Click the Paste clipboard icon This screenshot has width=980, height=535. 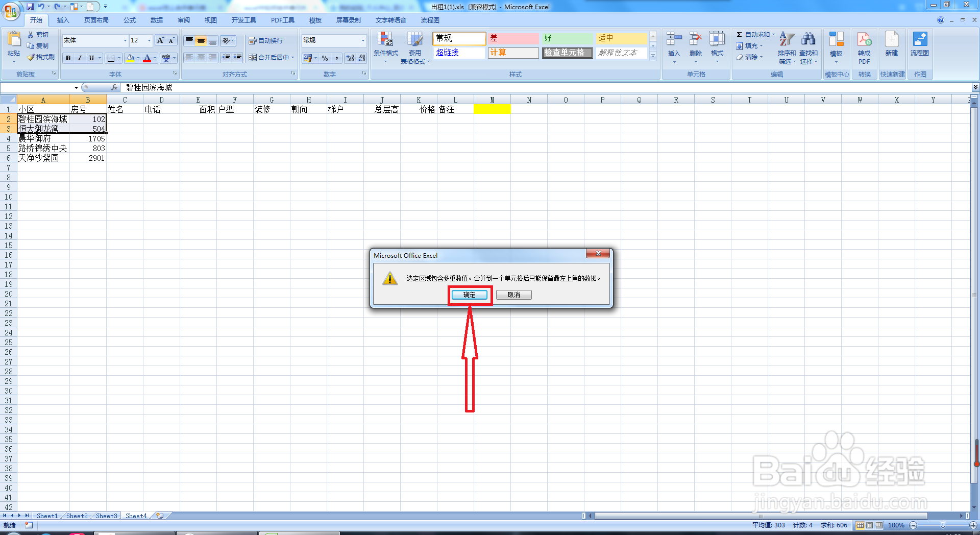[x=14, y=39]
